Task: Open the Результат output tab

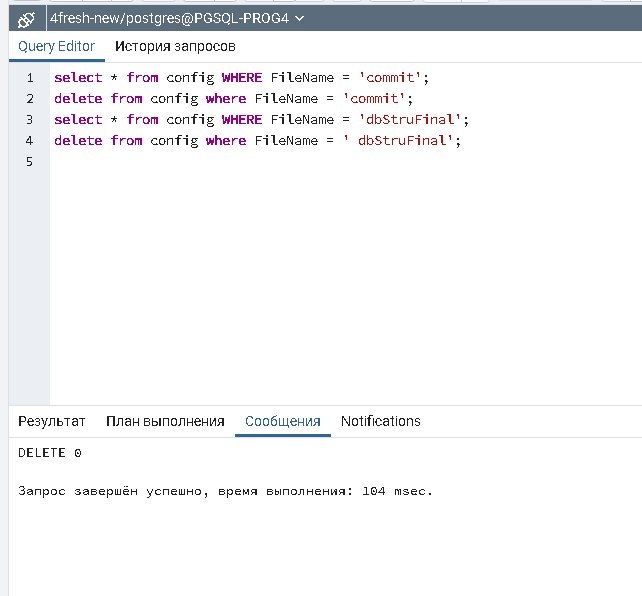Action: 52,421
